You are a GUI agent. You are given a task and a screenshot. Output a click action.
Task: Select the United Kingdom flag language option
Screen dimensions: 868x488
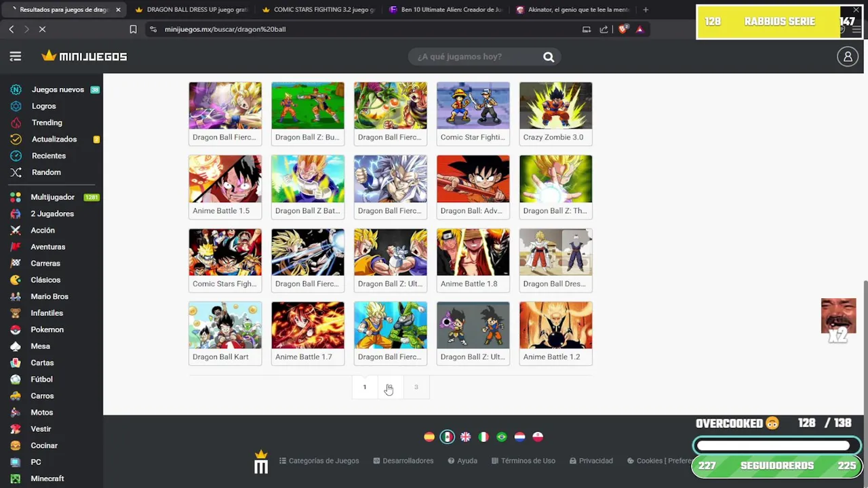[x=465, y=437]
